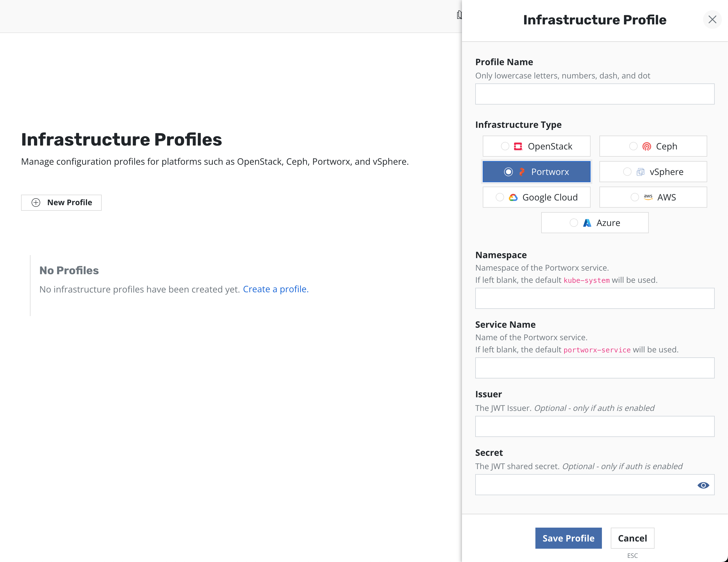This screenshot has height=562, width=728.
Task: Click the vSphere logo icon
Action: (640, 172)
